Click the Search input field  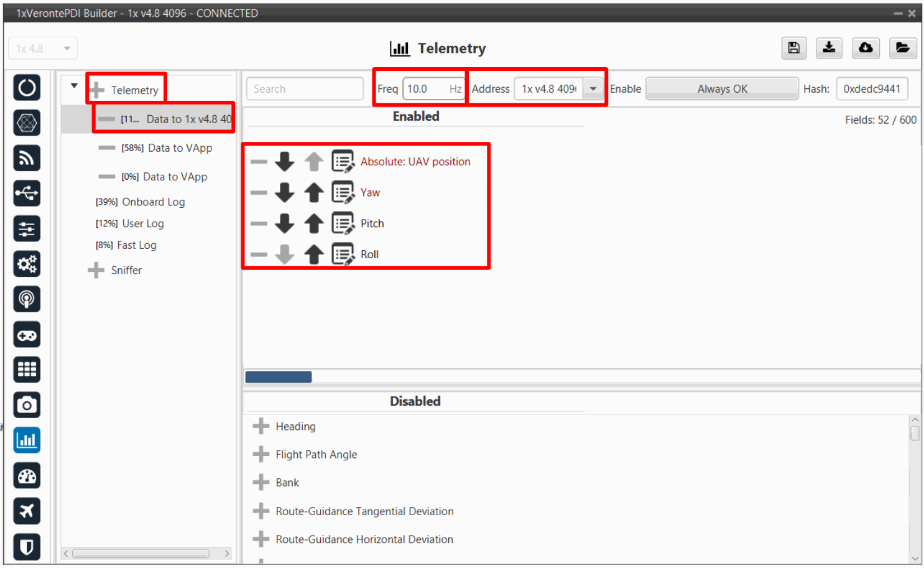pos(305,89)
